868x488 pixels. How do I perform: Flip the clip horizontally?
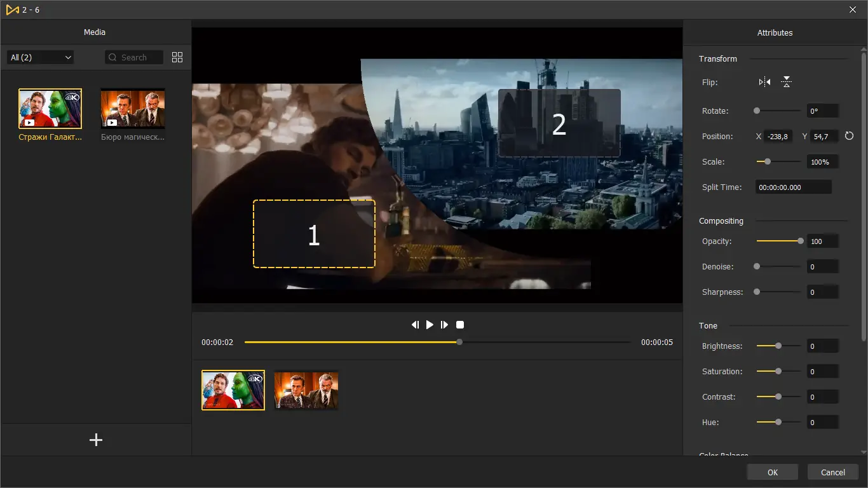[x=764, y=82]
